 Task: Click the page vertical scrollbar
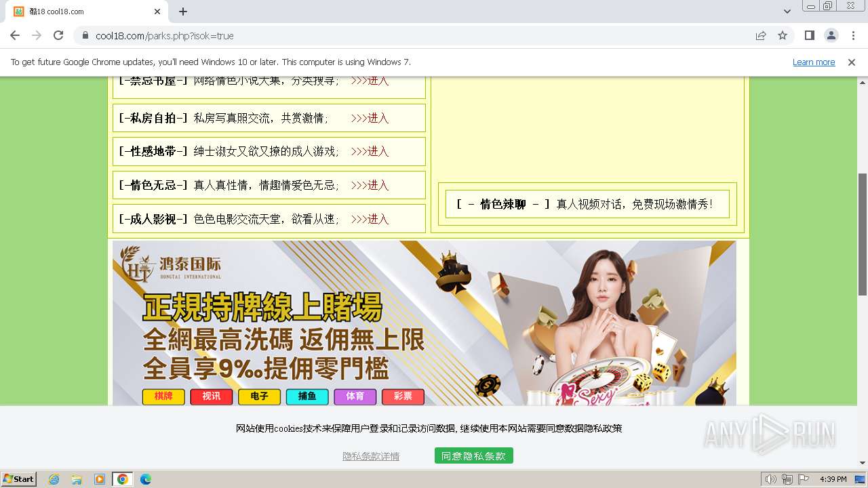pyautogui.click(x=863, y=234)
